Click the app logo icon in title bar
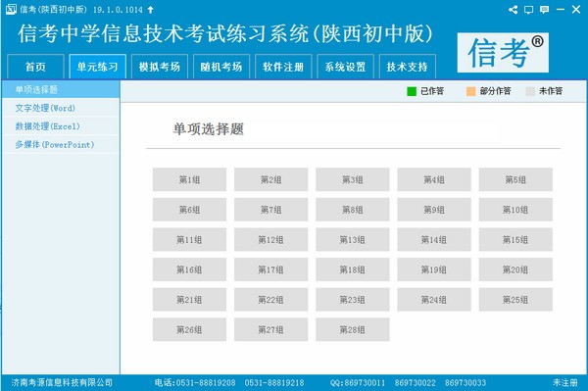Image resolution: width=588 pixels, height=391 pixels. click(11, 10)
